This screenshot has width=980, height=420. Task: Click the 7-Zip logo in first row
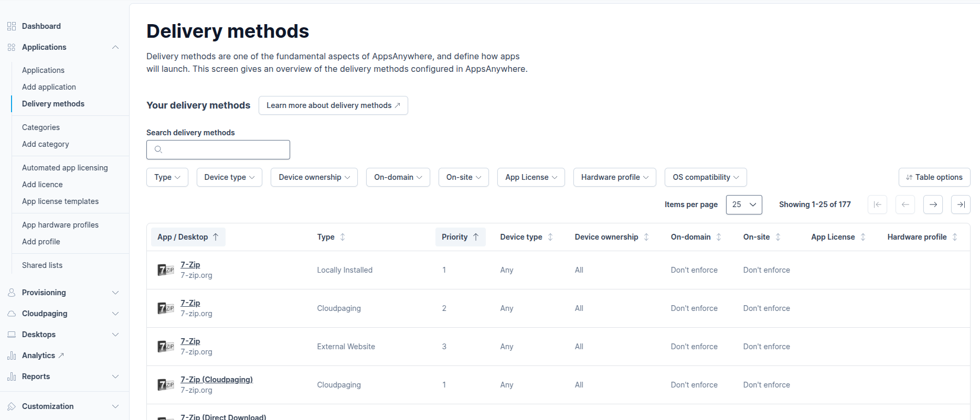coord(166,270)
